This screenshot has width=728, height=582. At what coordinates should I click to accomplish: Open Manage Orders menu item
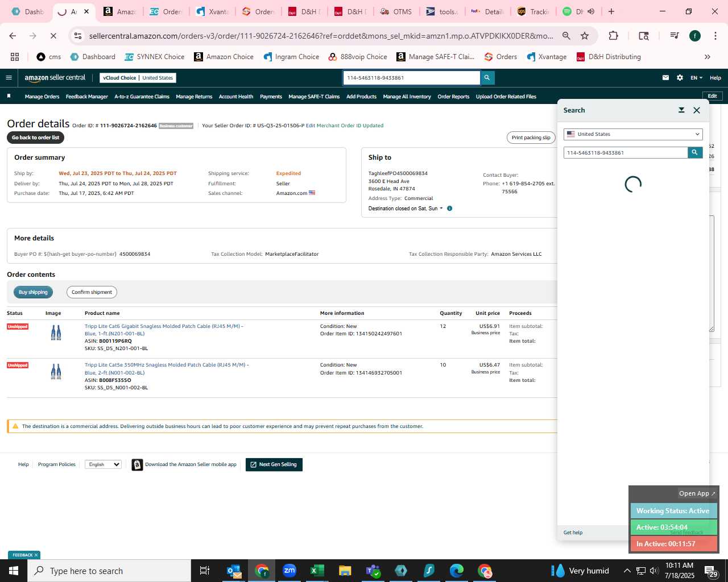[x=42, y=97]
